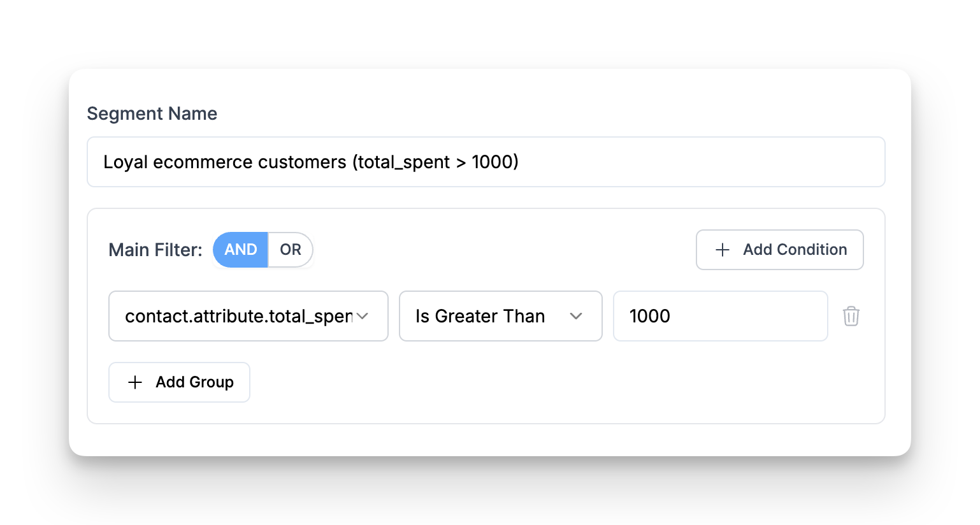This screenshot has height=525, width=980.
Task: Click the Add Condition button
Action: [x=780, y=250]
